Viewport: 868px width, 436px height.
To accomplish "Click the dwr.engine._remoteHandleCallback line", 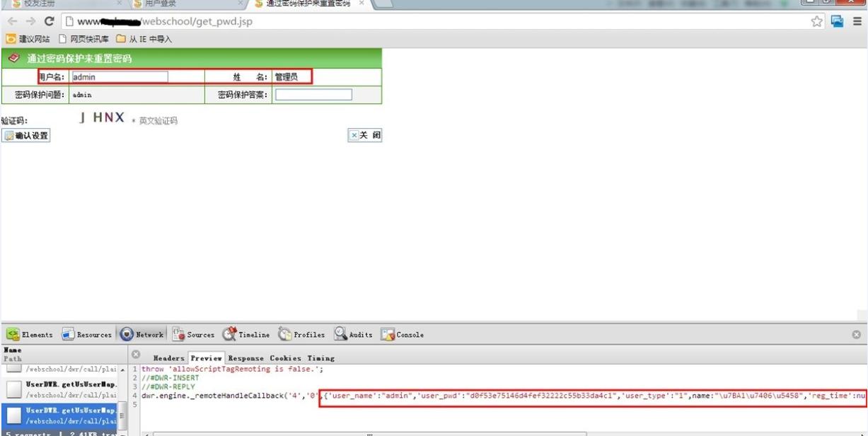I will pyautogui.click(x=504, y=396).
